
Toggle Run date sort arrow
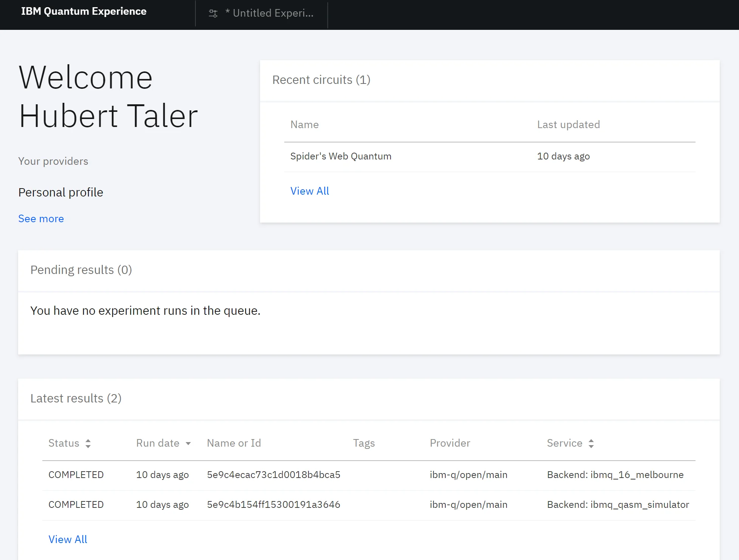click(188, 444)
